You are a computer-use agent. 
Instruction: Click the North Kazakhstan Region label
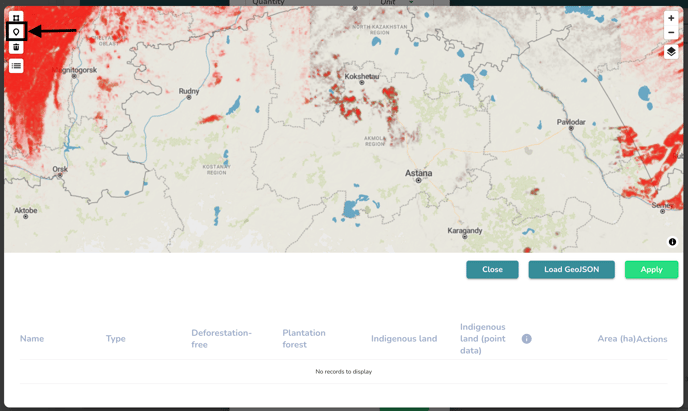point(380,29)
